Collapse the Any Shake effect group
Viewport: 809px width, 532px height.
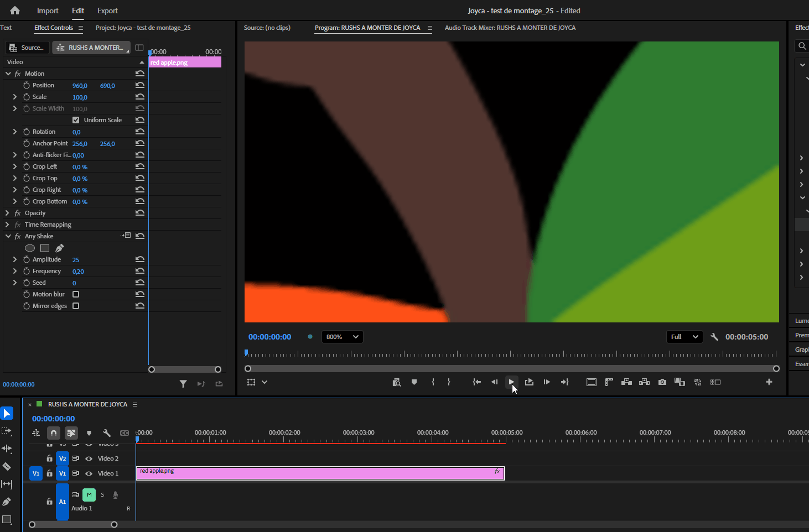(8, 236)
